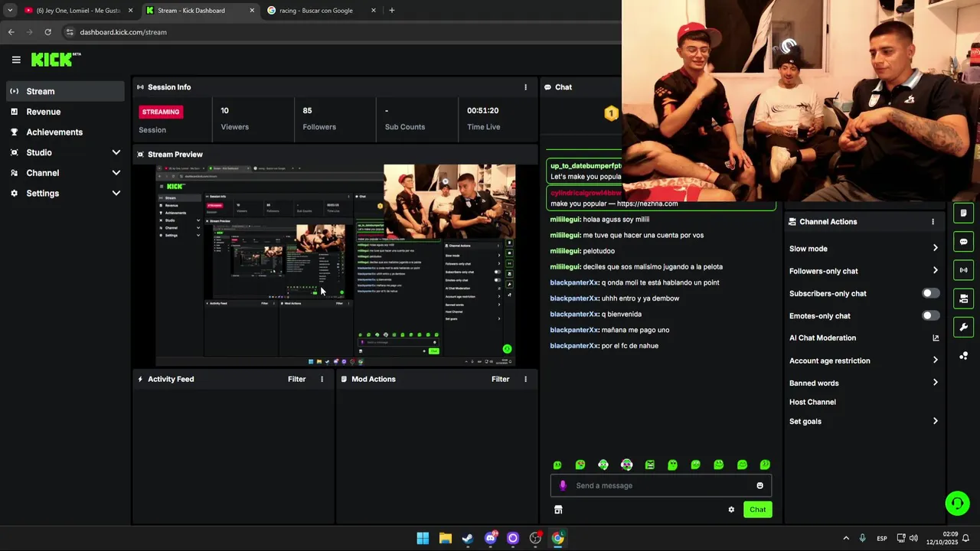Click the green support headset button
Image resolution: width=980 pixels, height=551 pixels.
[x=957, y=503]
